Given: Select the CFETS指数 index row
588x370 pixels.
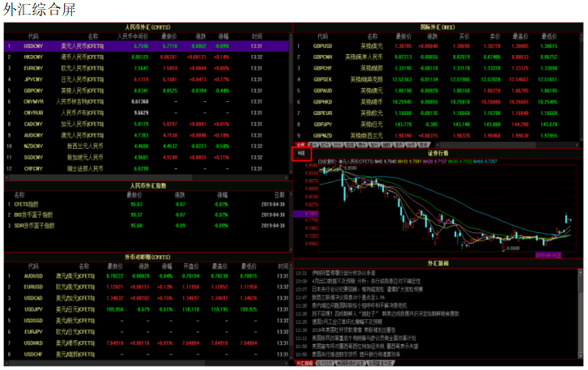Looking at the screenshot, I should click(x=147, y=205).
